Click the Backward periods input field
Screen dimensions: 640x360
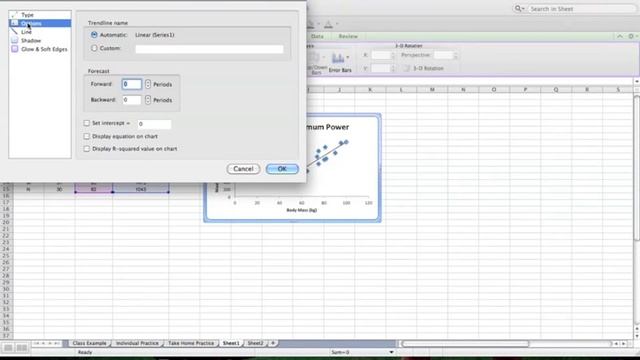(131, 100)
